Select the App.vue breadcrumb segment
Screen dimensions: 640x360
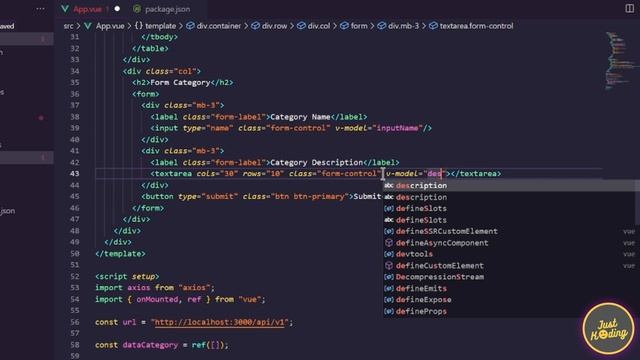(110, 26)
